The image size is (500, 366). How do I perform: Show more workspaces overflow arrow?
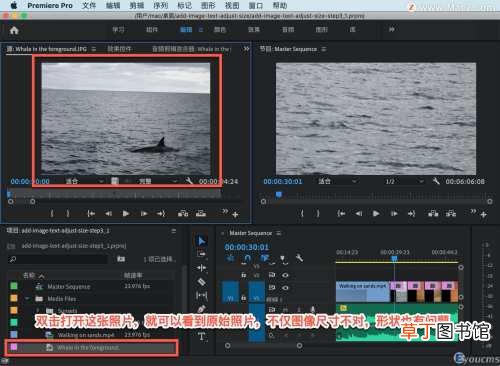click(x=392, y=30)
